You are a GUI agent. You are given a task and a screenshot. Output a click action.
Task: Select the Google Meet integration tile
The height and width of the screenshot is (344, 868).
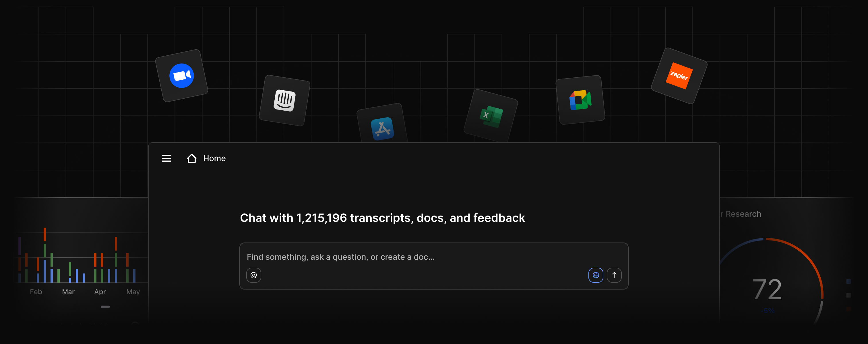tap(580, 100)
